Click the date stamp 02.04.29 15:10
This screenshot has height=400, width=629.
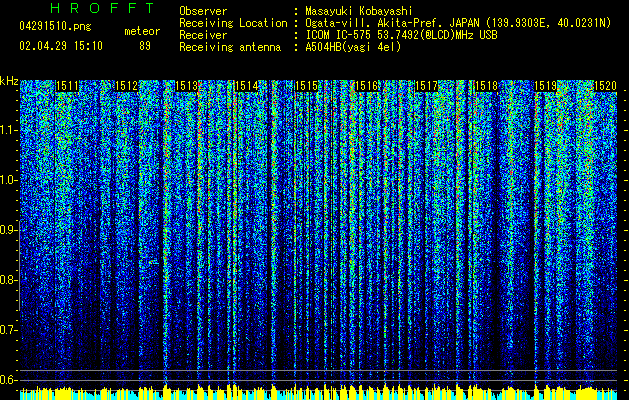click(x=61, y=46)
